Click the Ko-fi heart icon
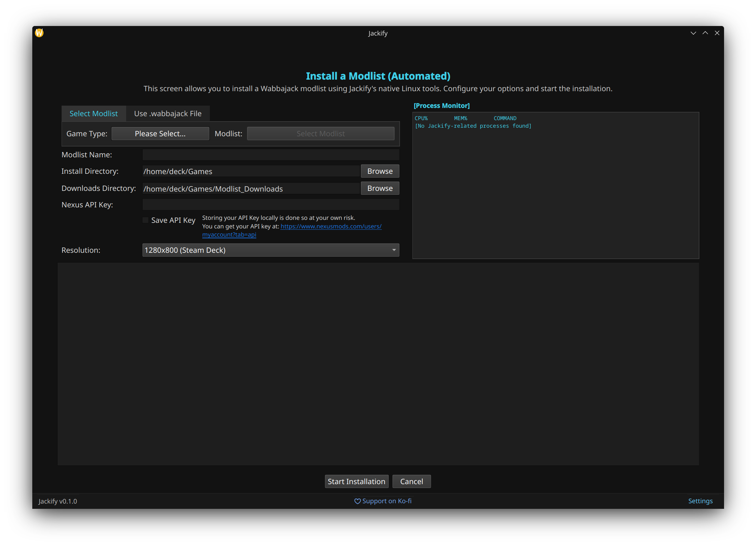This screenshot has height=547, width=756. pos(357,501)
